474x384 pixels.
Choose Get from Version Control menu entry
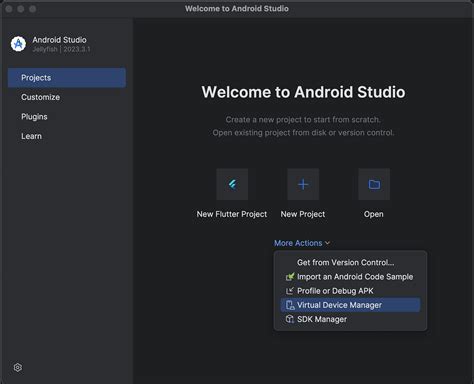coord(350,263)
